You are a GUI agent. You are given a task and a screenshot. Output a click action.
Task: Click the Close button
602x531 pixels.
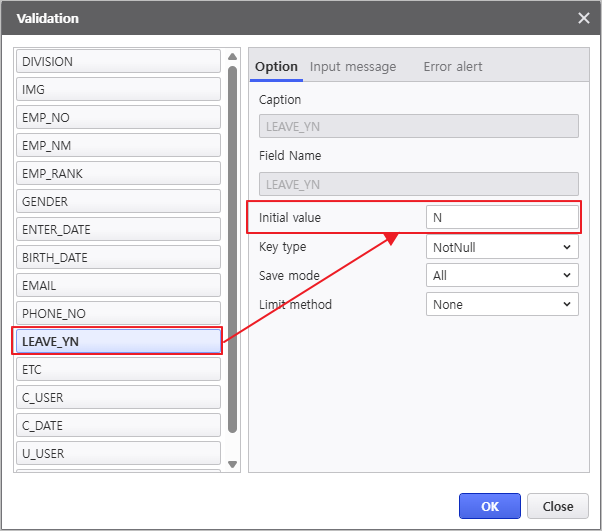click(557, 506)
